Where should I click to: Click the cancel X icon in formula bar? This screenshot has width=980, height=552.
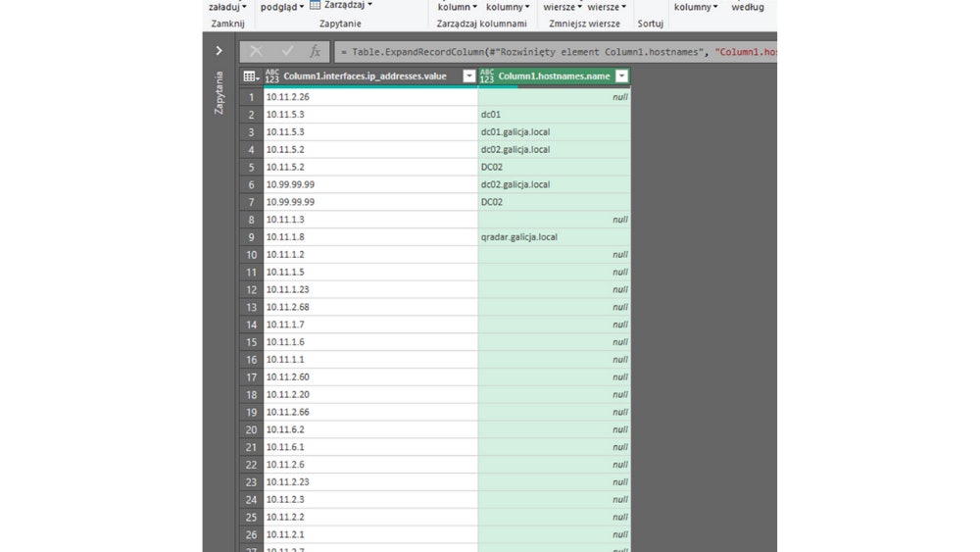coord(256,51)
